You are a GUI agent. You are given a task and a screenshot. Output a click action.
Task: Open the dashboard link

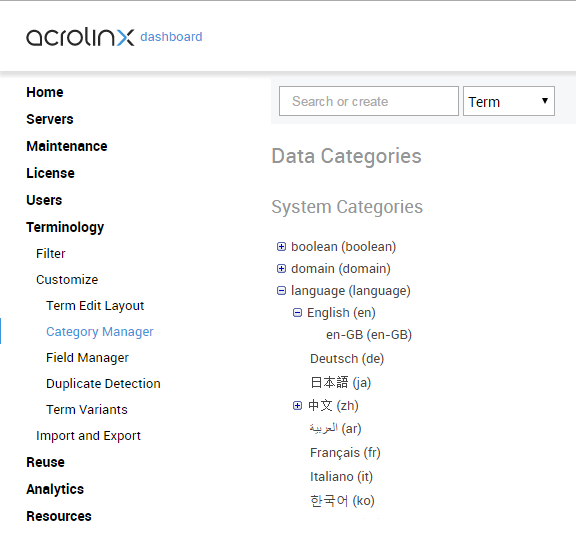pos(171,37)
